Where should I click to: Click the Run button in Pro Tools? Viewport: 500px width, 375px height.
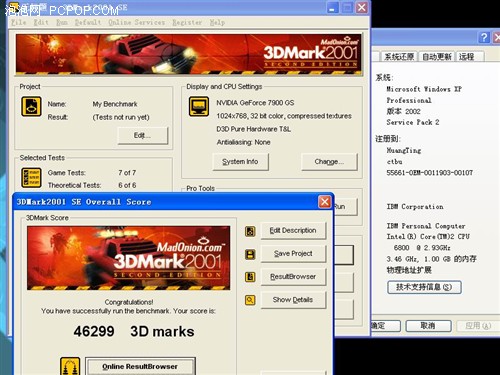(345, 207)
